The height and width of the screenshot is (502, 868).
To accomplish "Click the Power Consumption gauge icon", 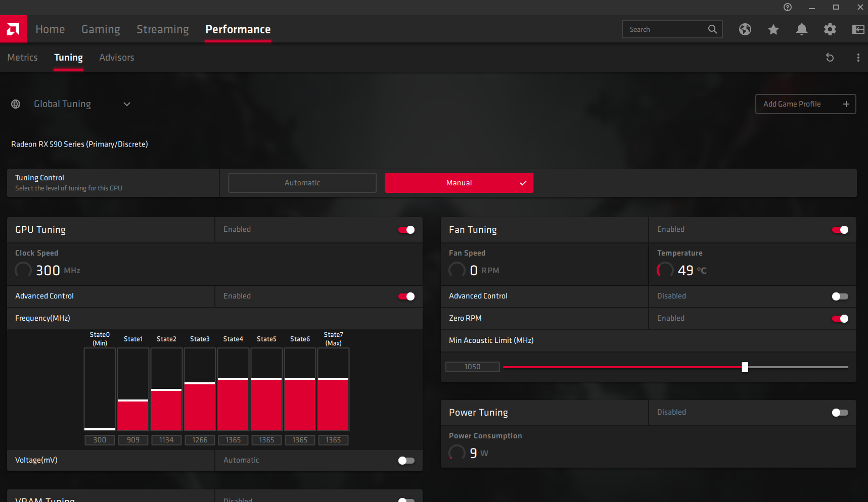I will 457,453.
